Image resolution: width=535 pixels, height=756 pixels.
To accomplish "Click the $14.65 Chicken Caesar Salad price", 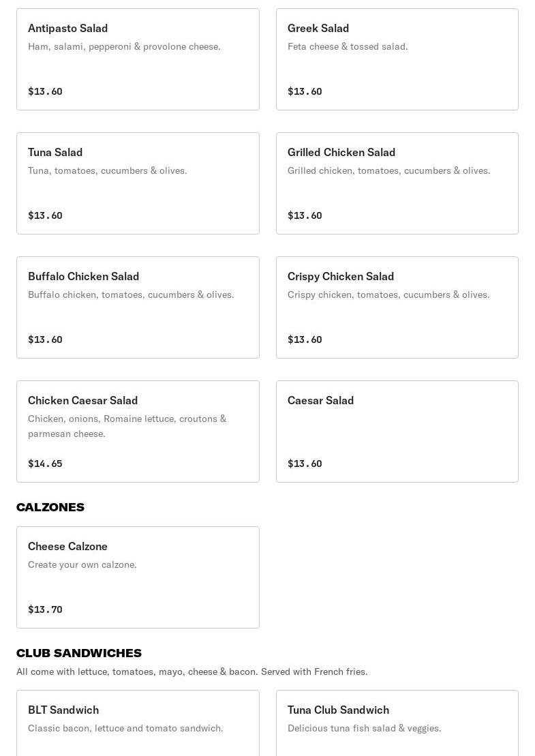I will point(45,464).
